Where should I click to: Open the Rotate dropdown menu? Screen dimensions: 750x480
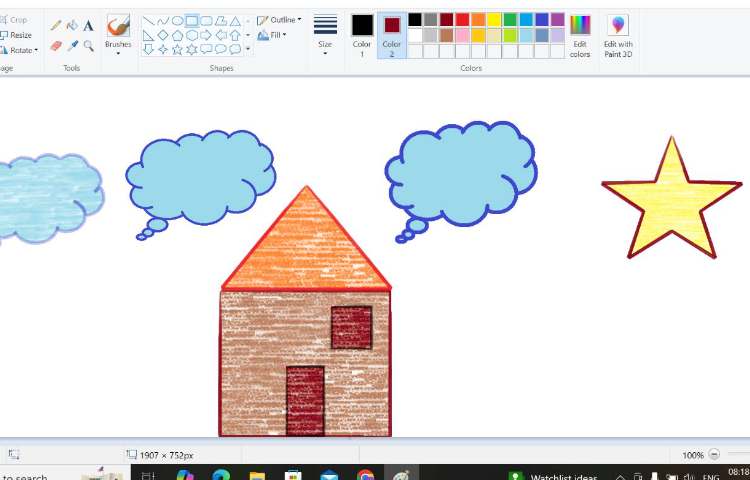[x=22, y=50]
